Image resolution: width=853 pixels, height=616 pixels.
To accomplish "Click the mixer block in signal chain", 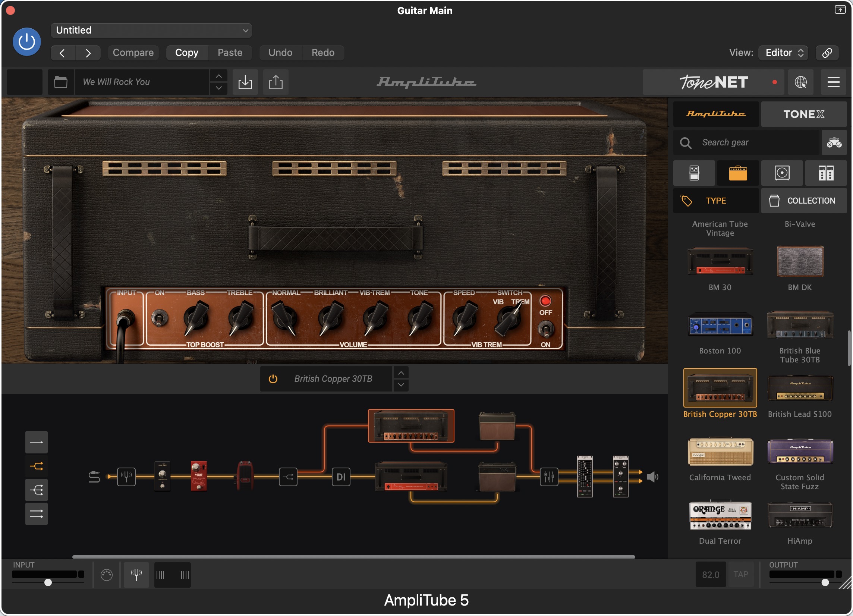I will point(549,477).
